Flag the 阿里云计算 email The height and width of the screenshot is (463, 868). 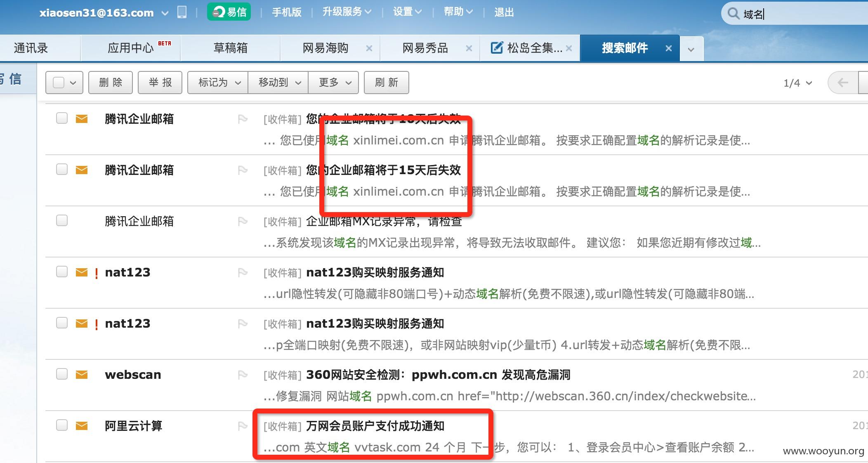click(243, 426)
